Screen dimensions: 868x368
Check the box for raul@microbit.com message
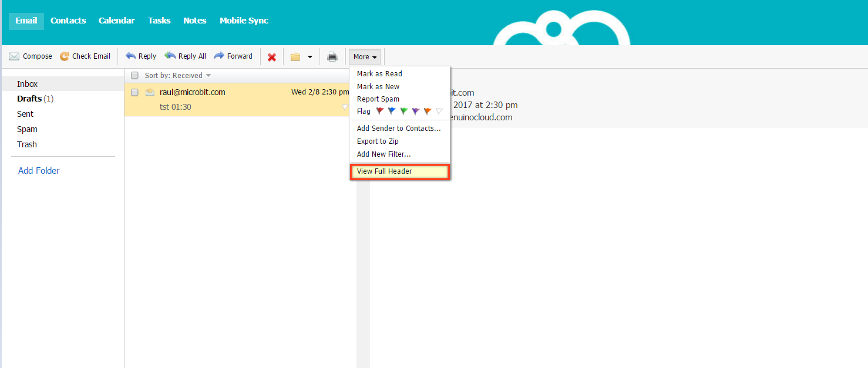pyautogui.click(x=134, y=92)
